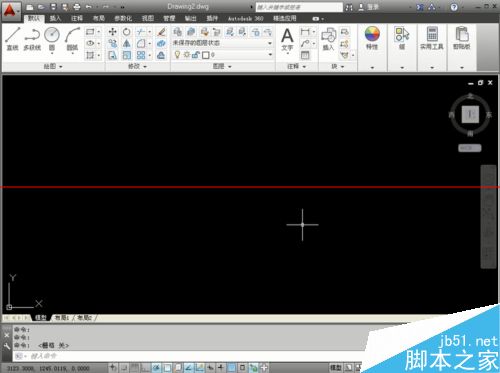Select the Fillet tool
Image resolution: width=500 pixels, height=373 pixels.
[141, 43]
